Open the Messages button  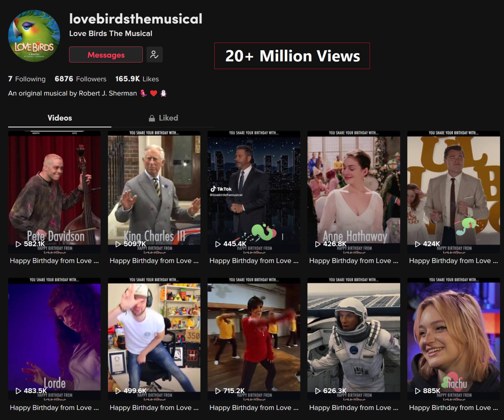coord(106,55)
